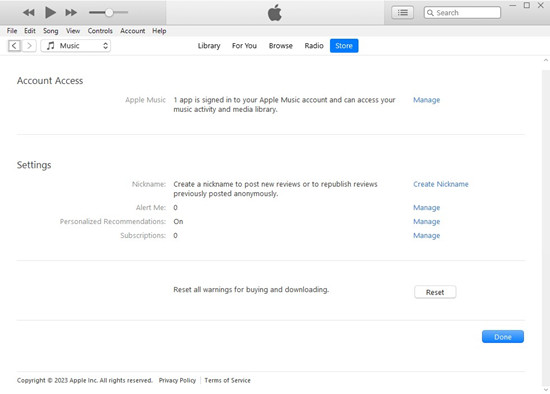This screenshot has height=394, width=550.
Task: Click the scrollbar down arrow
Action: (546, 389)
